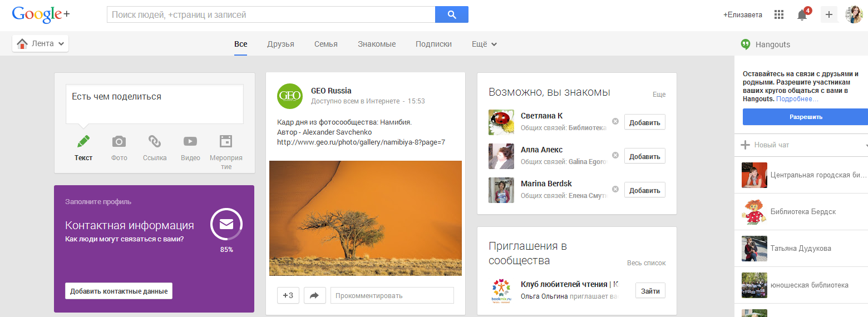Click the Ольга Ольгина inviter name
This screenshot has height=317, width=868.
coord(544,296)
